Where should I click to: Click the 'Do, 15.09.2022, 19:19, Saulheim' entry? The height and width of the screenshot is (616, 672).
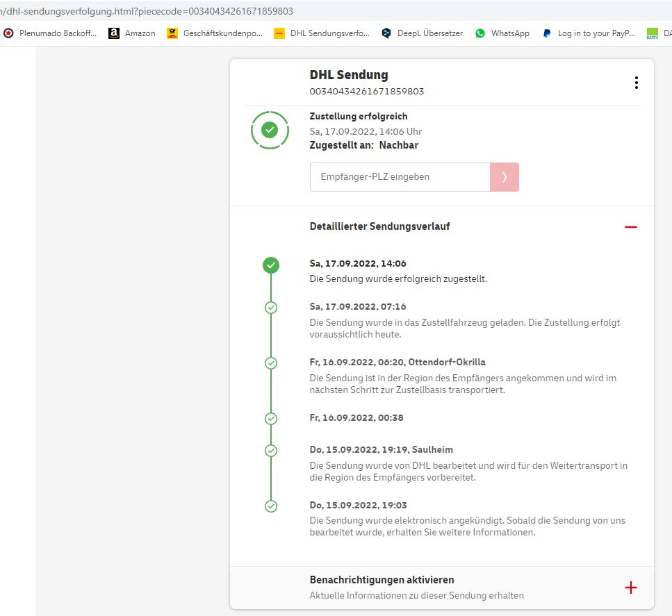coord(382,450)
